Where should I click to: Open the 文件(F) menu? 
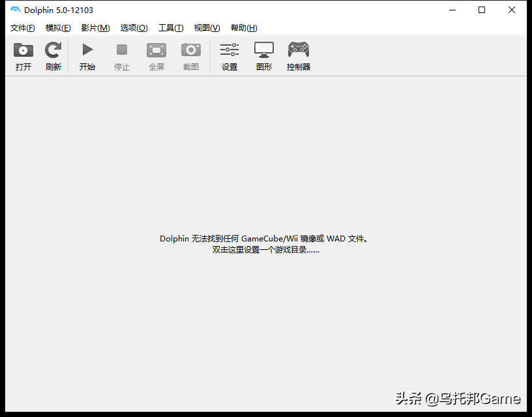(x=22, y=28)
